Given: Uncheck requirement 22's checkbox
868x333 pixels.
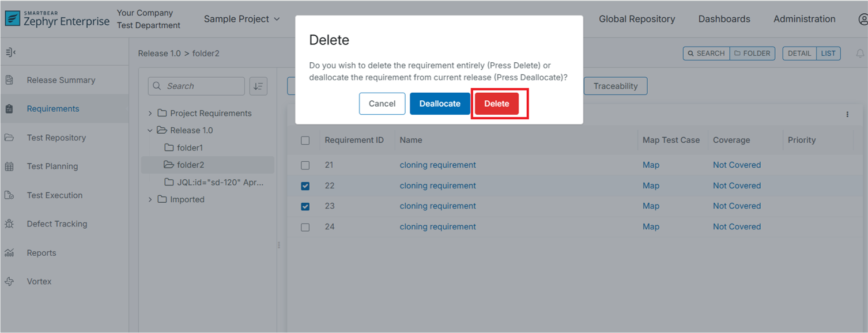Looking at the screenshot, I should [305, 186].
